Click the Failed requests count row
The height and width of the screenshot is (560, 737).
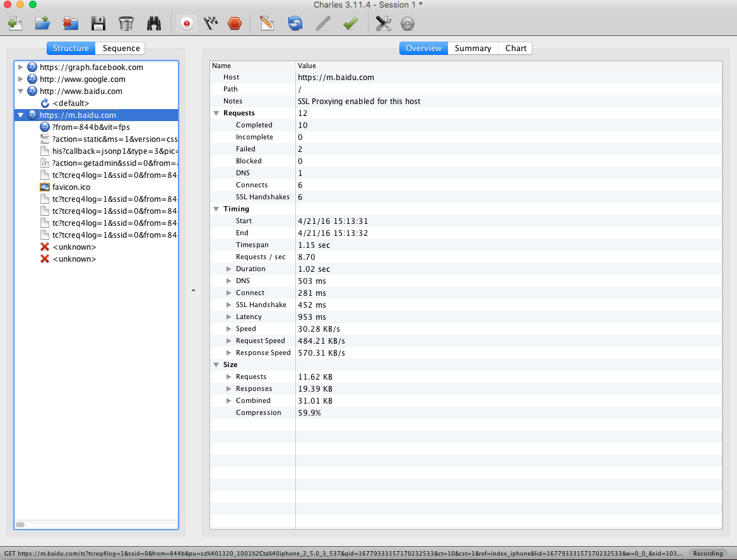tap(466, 149)
